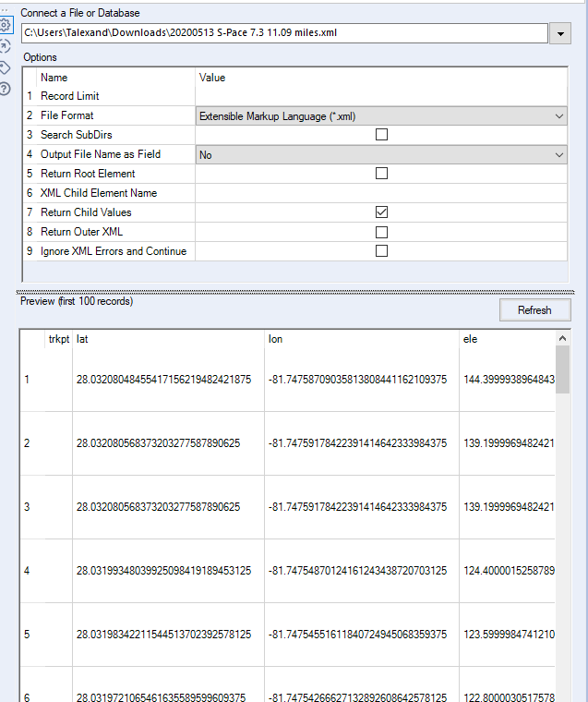Select preview row 1 number

(27, 380)
